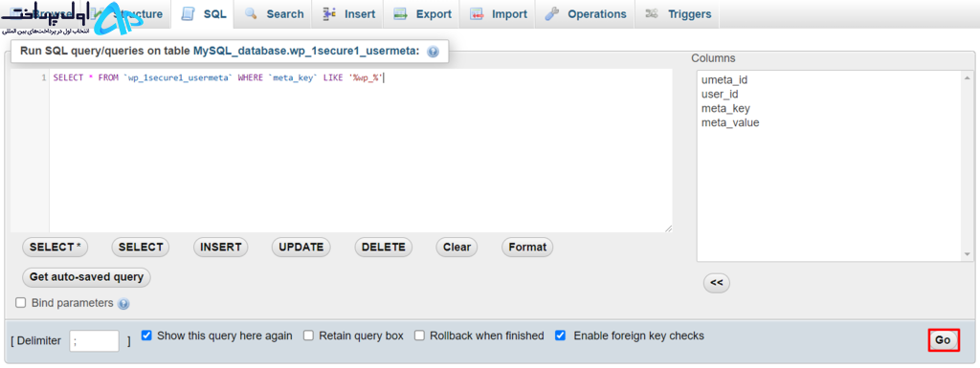
Task: Uncheck Show this query here again
Action: [146, 336]
